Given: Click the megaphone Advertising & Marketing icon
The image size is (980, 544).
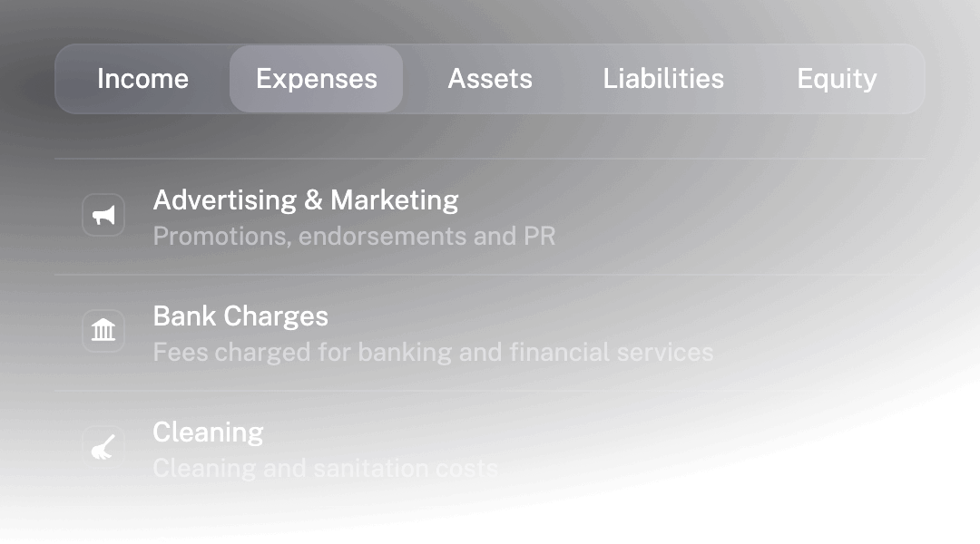Looking at the screenshot, I should tap(103, 214).
